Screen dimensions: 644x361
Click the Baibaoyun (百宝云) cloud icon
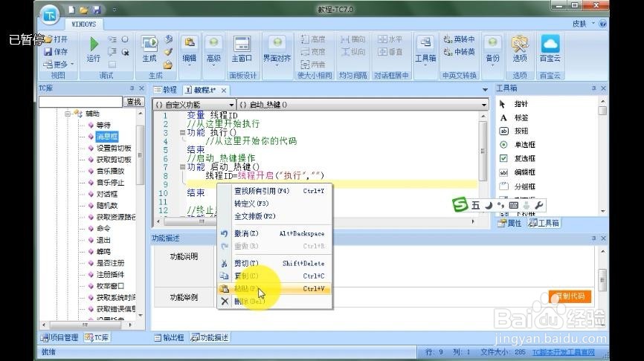coord(550,44)
